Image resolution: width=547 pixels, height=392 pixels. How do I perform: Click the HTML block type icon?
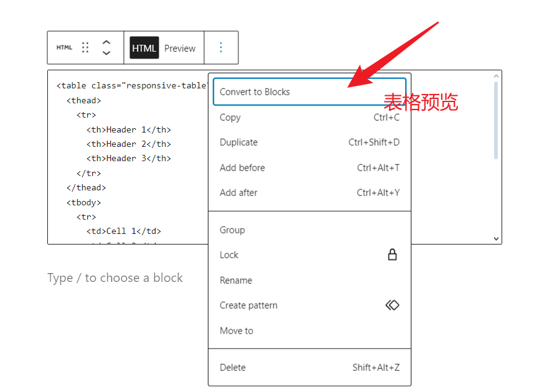pyautogui.click(x=64, y=47)
